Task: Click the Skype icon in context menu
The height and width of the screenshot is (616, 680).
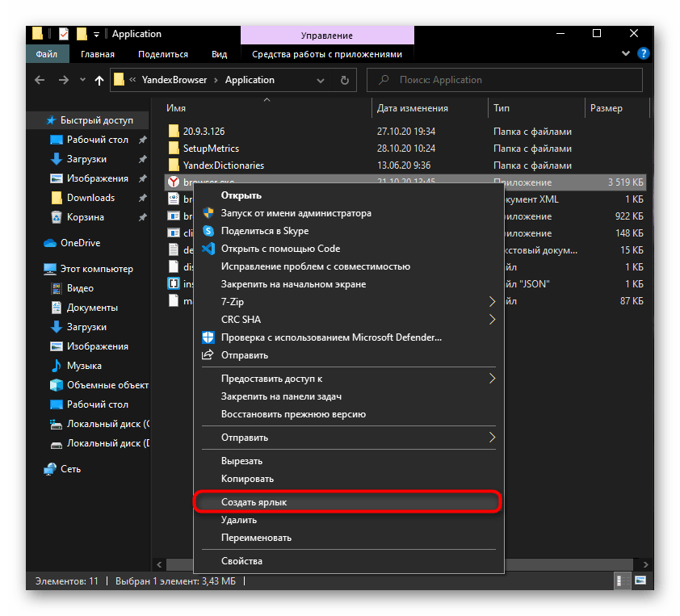Action: (208, 231)
